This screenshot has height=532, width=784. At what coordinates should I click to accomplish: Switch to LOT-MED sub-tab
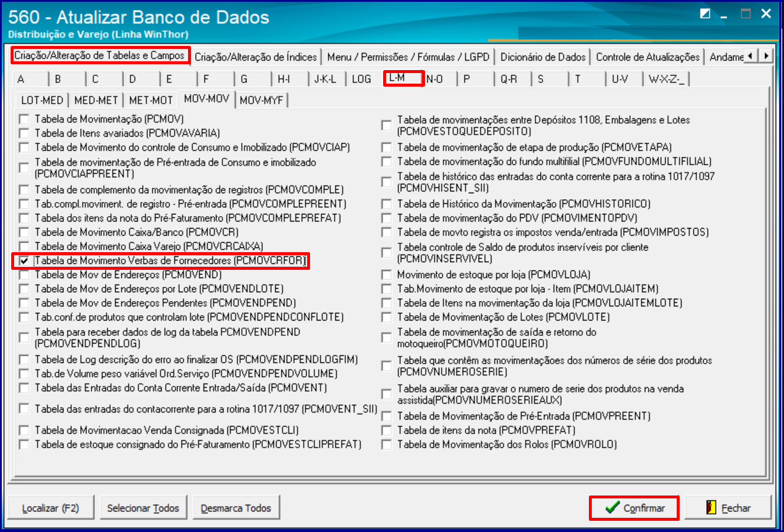pyautogui.click(x=42, y=100)
